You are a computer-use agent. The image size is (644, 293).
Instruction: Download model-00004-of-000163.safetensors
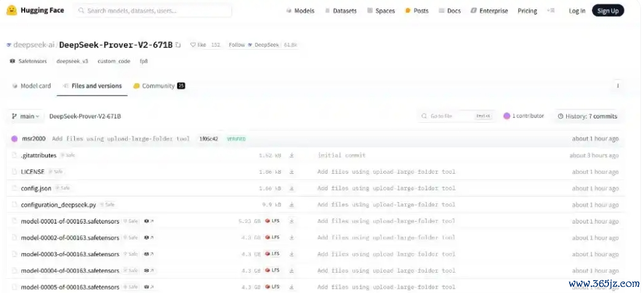click(291, 270)
